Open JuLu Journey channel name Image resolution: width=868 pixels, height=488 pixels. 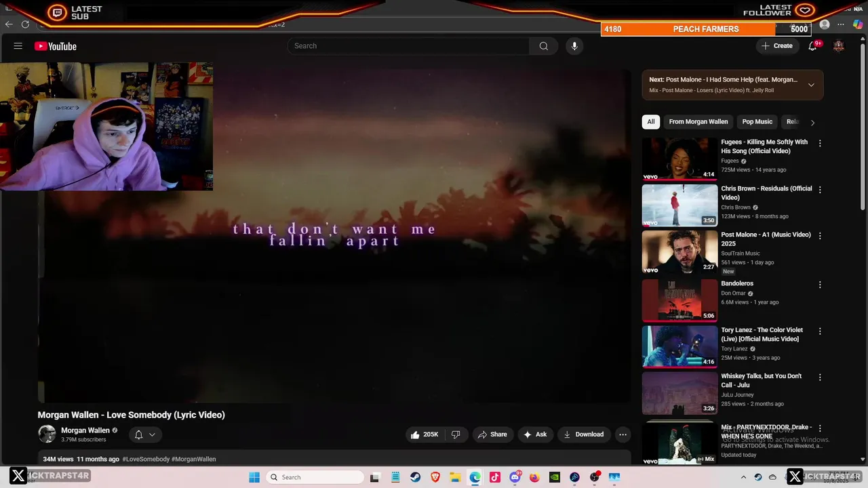pos(737,394)
